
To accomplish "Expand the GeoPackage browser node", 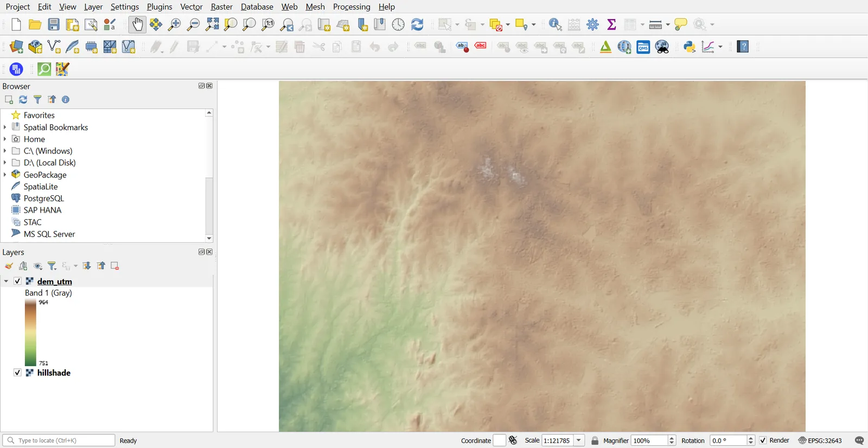I will (x=5, y=175).
